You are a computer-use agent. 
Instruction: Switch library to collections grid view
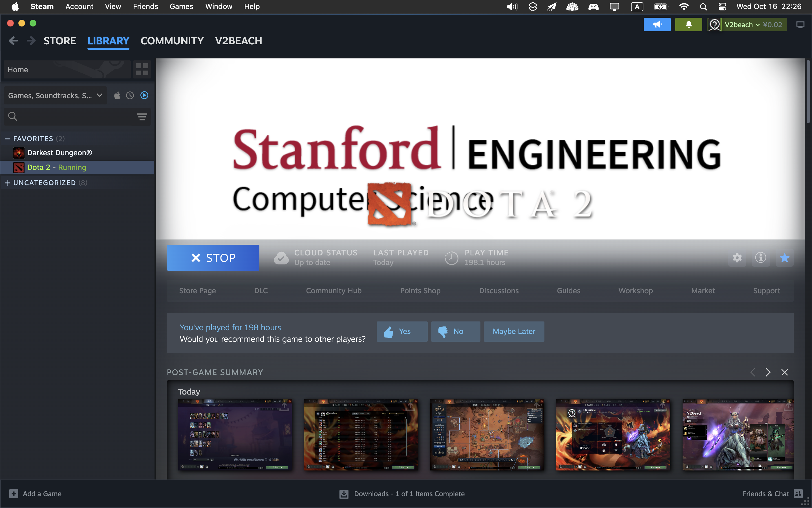(142, 69)
